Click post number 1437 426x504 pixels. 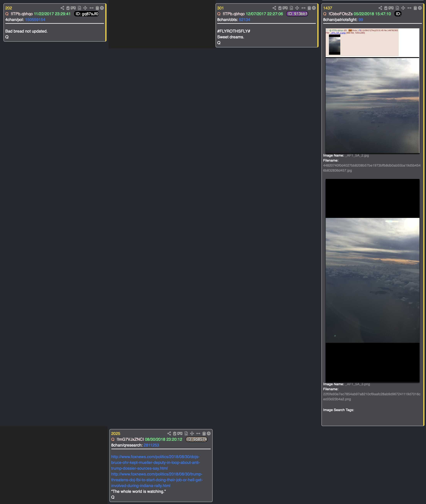pyautogui.click(x=327, y=8)
